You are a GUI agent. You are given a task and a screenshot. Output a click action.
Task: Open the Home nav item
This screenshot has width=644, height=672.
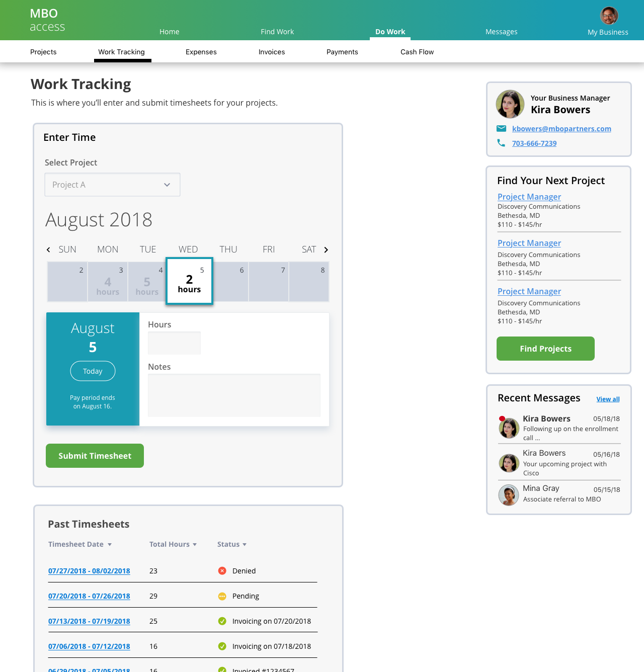pos(170,32)
